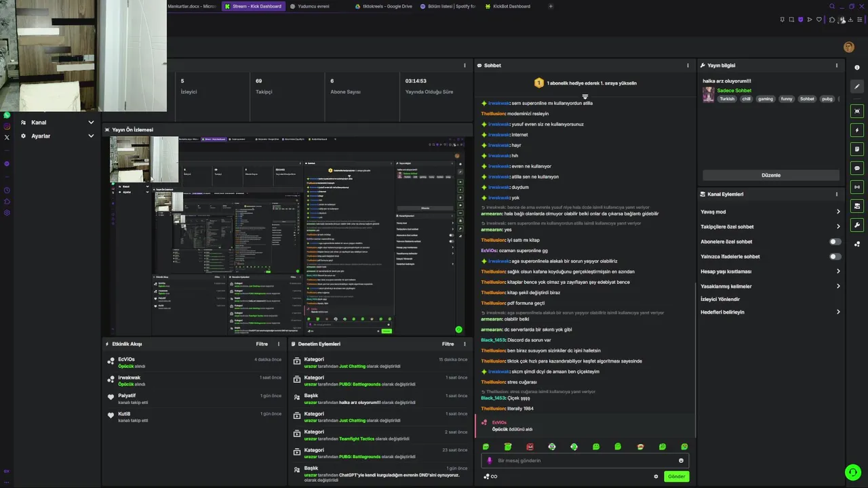The image size is (868, 488).
Task: Toggle the channel actions widget icon
Action: point(857,206)
